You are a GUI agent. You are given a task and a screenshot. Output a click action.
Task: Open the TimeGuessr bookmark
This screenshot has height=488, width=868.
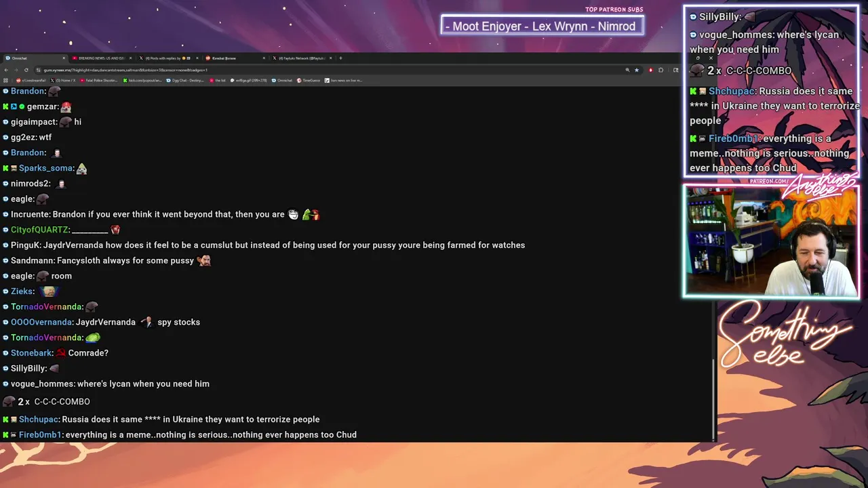(x=309, y=81)
